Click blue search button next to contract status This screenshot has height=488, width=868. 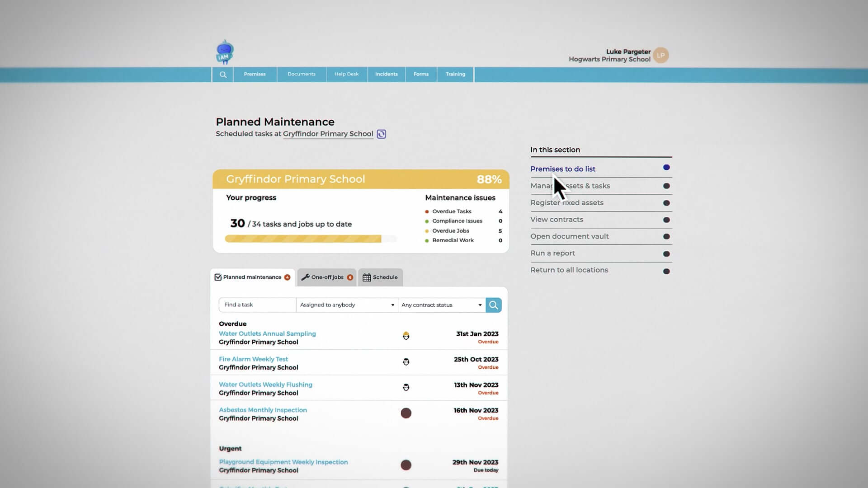pos(493,305)
